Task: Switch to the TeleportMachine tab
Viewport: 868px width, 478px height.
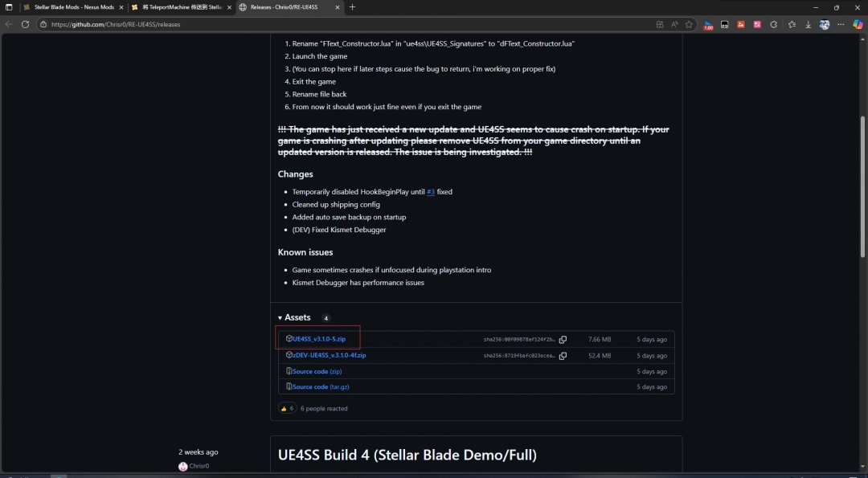Action: coord(182,8)
